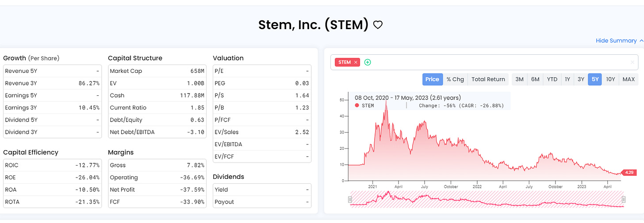
Task: Grab the right handle of the chart range navigator
Action: (x=624, y=199)
